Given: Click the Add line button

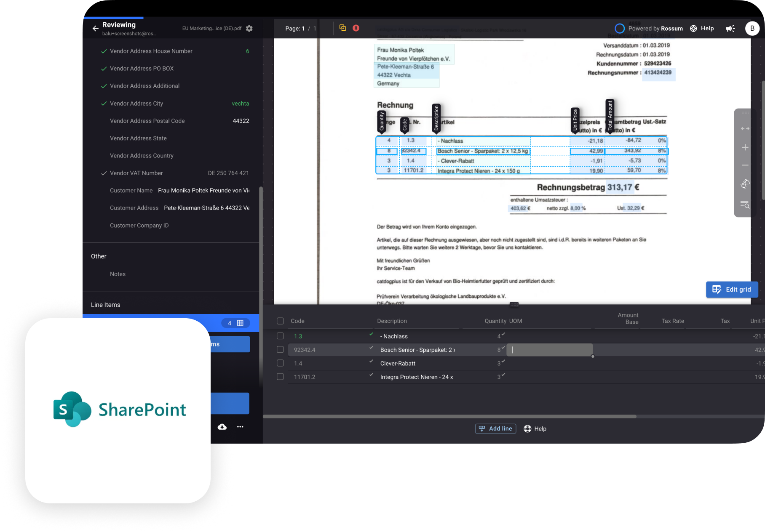Looking at the screenshot, I should tap(495, 428).
